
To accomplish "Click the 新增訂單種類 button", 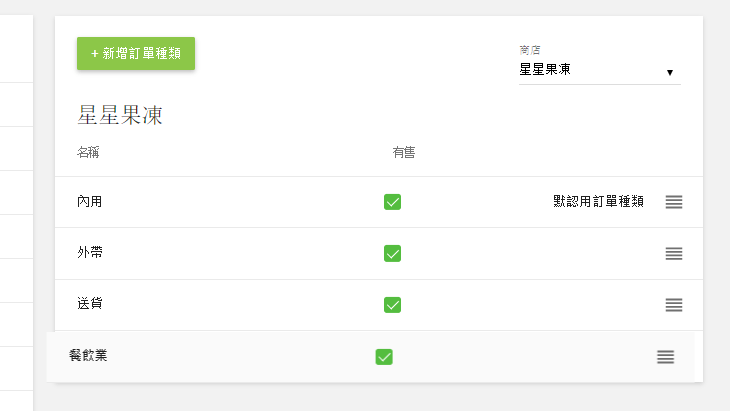I will 136,54.
